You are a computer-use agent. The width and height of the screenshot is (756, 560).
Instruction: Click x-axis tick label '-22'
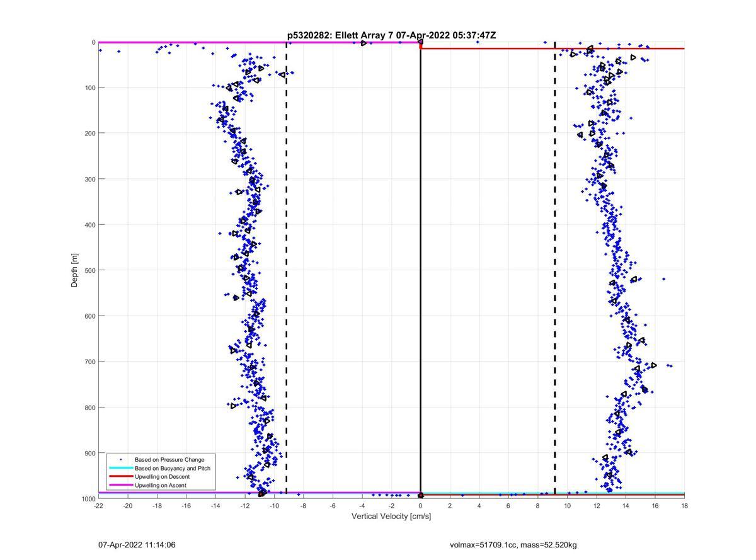click(x=98, y=505)
